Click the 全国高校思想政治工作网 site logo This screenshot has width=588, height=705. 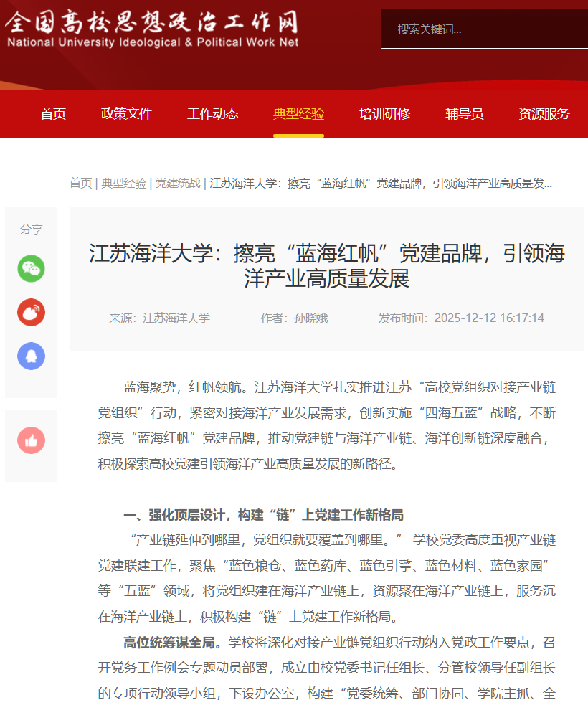[152, 29]
